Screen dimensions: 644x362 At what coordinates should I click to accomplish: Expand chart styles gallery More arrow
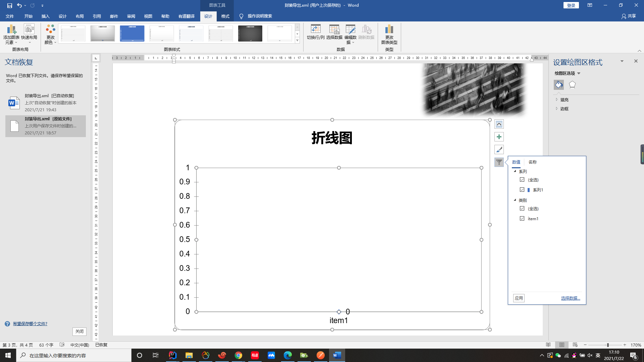click(297, 41)
